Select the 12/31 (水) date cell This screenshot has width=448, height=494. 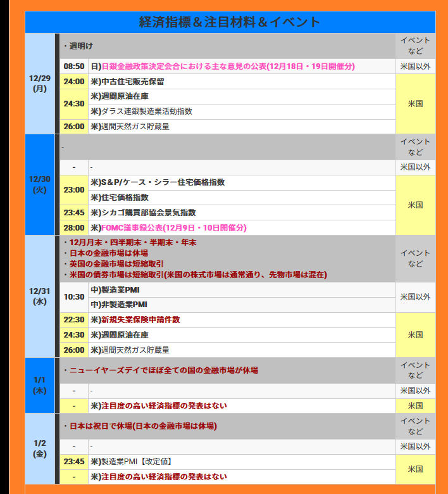coord(40,296)
